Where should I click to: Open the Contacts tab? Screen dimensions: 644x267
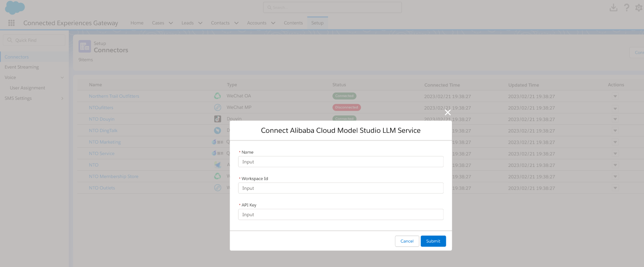(220, 23)
